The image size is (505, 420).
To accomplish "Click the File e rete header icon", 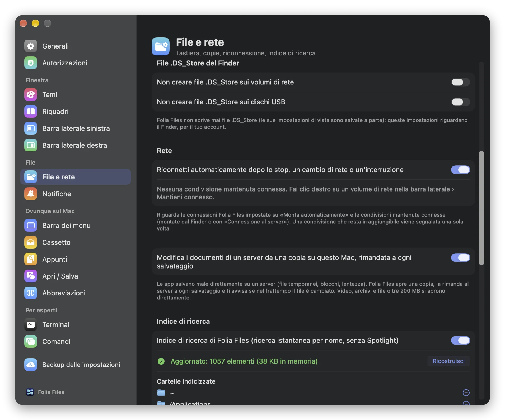I will [x=161, y=46].
